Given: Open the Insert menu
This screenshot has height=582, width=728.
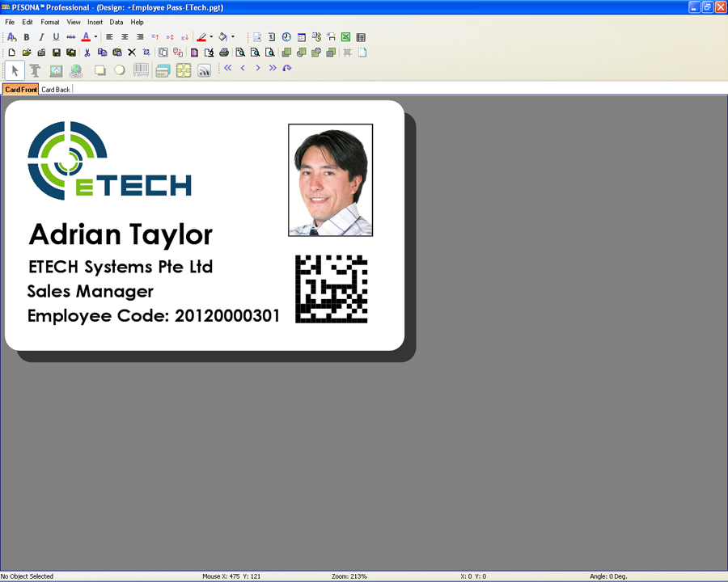Looking at the screenshot, I should (x=95, y=22).
